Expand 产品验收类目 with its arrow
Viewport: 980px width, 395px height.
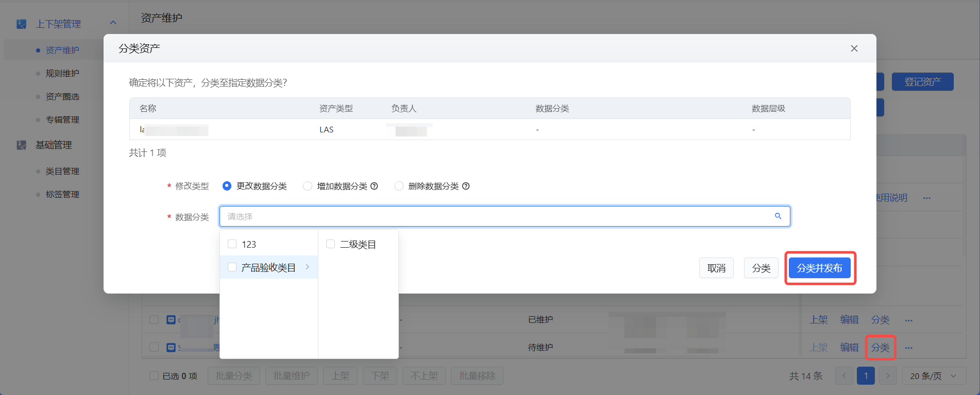[307, 267]
